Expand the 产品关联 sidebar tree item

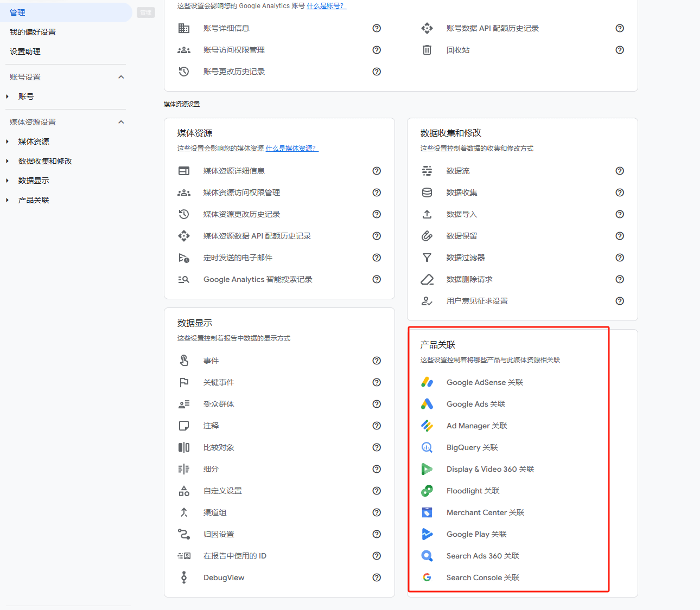pos(7,200)
